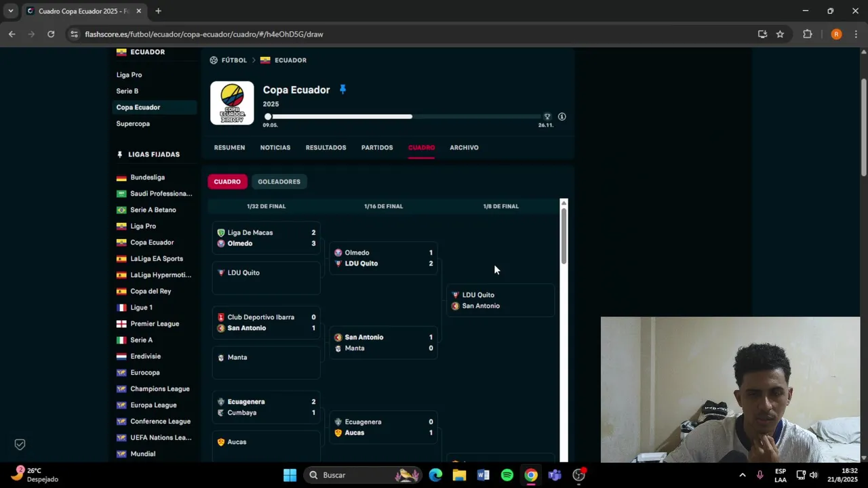
Task: Open the Ecuagenera vs Cumbaya match
Action: pos(267,407)
